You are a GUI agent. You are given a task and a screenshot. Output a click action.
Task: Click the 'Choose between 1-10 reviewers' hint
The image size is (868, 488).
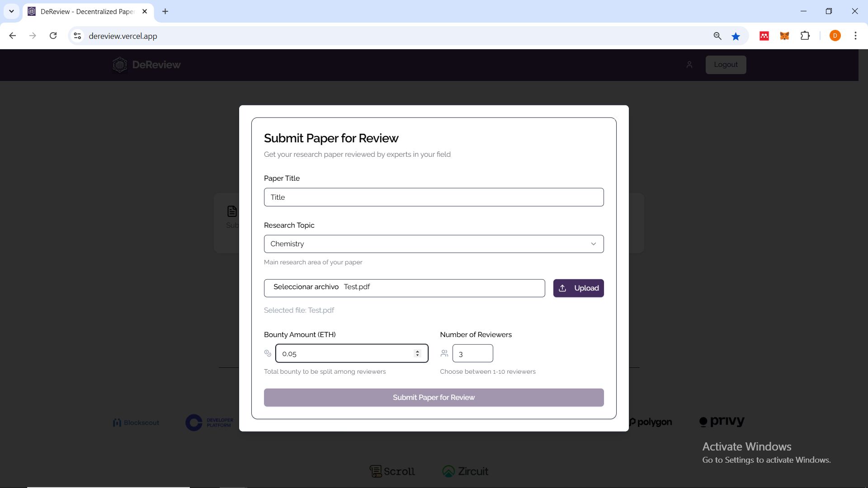(487, 371)
